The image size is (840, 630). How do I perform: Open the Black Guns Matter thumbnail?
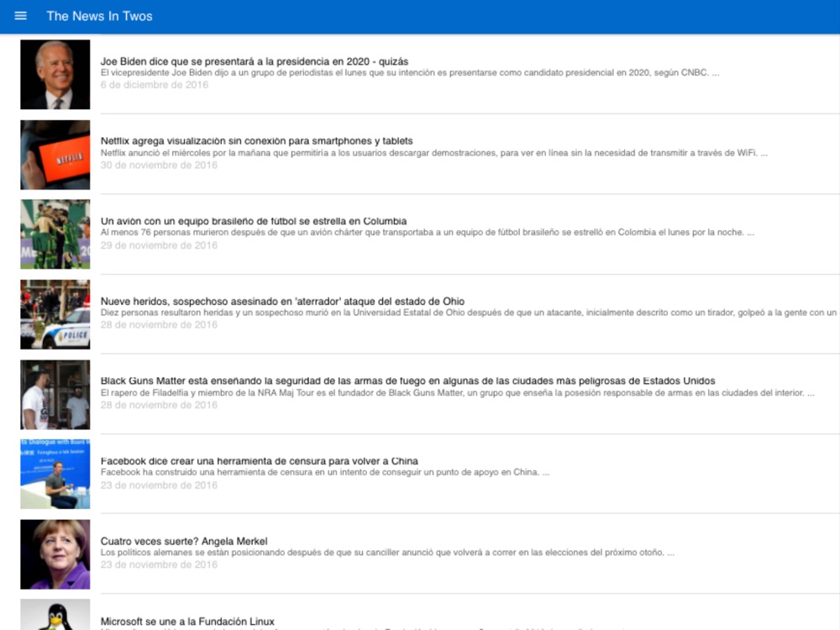55,395
